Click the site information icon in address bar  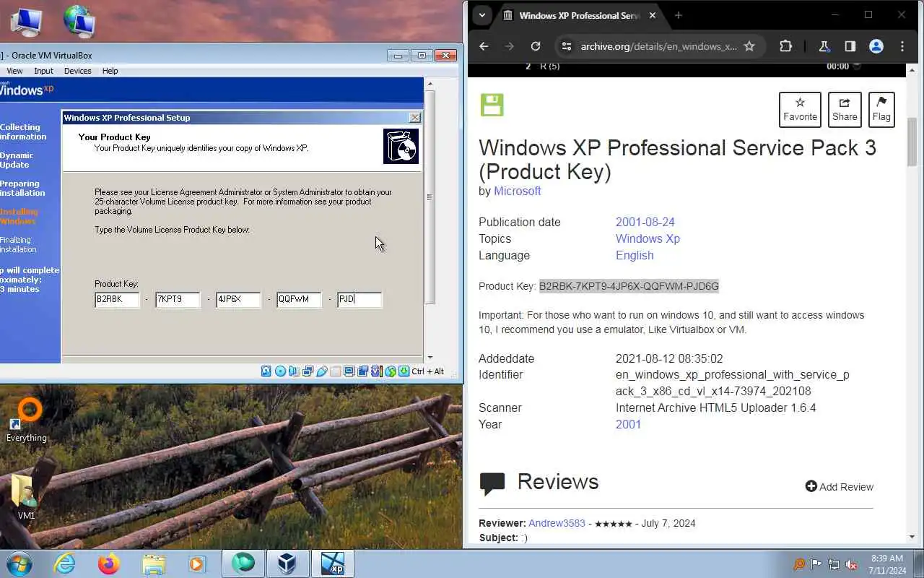567,46
